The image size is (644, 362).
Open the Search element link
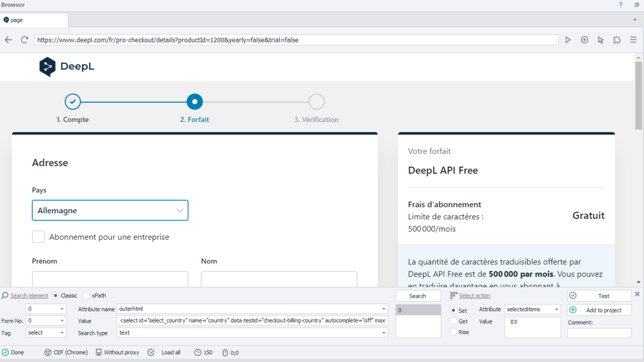[29, 295]
